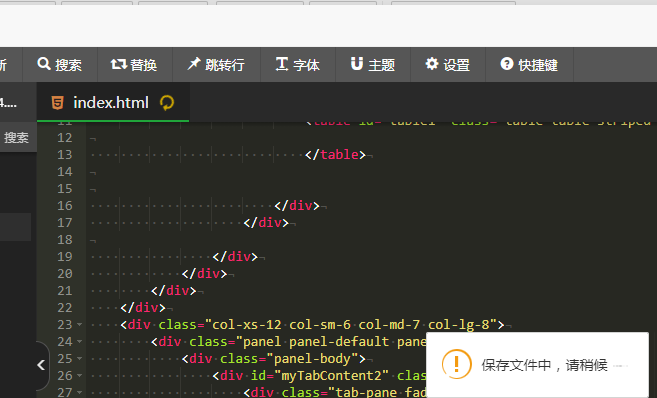The image size is (657, 398).
Task: Click the closing </table> tag on line 13
Action: [x=335, y=155]
